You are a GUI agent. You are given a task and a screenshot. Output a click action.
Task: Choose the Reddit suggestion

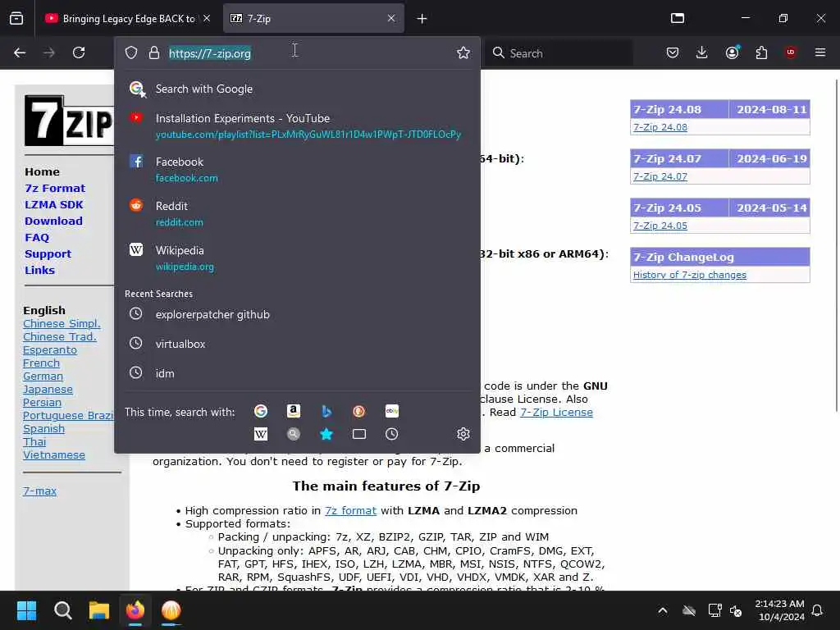pyautogui.click(x=297, y=214)
